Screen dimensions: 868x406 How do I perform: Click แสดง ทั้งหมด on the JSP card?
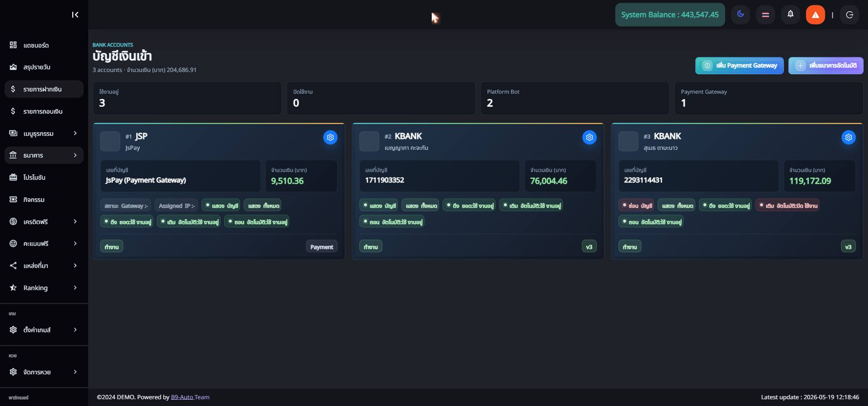(263, 205)
